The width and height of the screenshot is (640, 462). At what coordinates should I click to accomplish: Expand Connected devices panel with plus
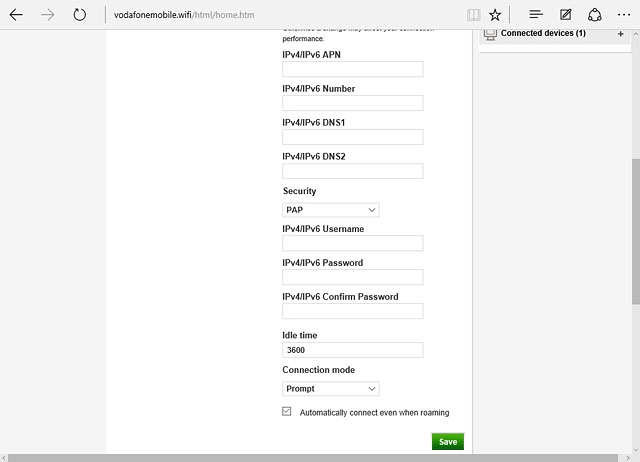[x=621, y=34]
